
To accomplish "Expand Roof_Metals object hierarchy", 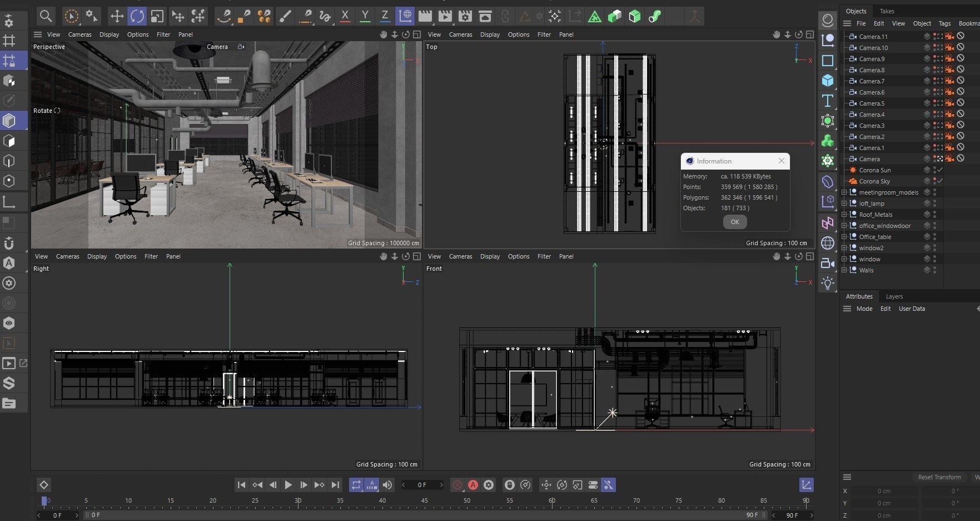I will coord(844,215).
